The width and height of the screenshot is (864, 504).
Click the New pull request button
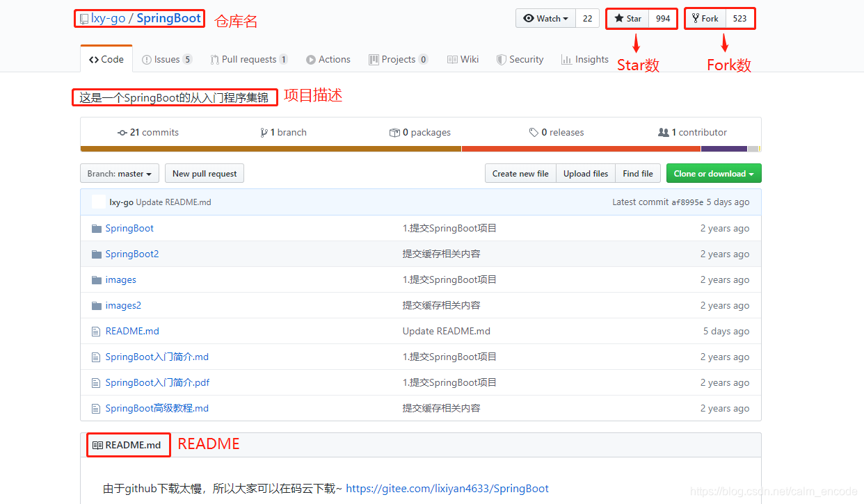click(x=205, y=174)
